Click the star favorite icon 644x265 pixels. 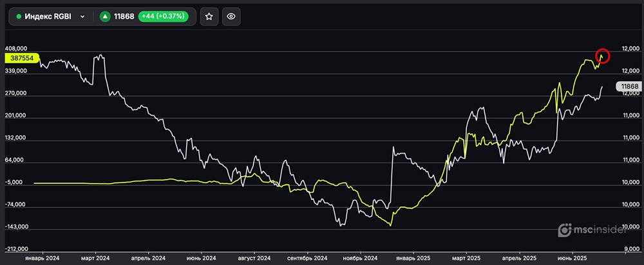coord(209,17)
